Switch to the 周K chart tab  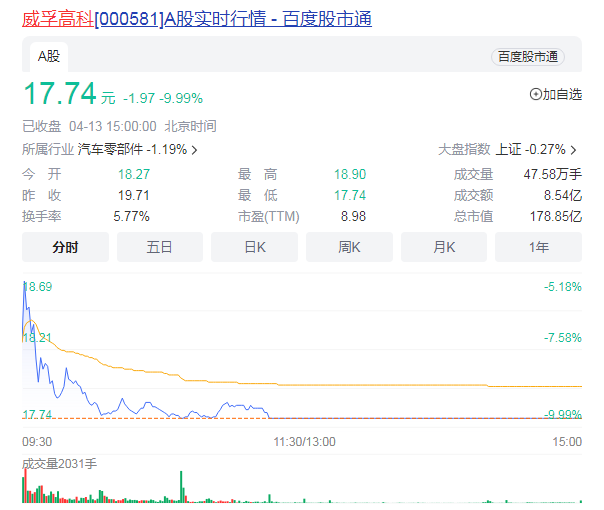pyautogui.click(x=349, y=247)
